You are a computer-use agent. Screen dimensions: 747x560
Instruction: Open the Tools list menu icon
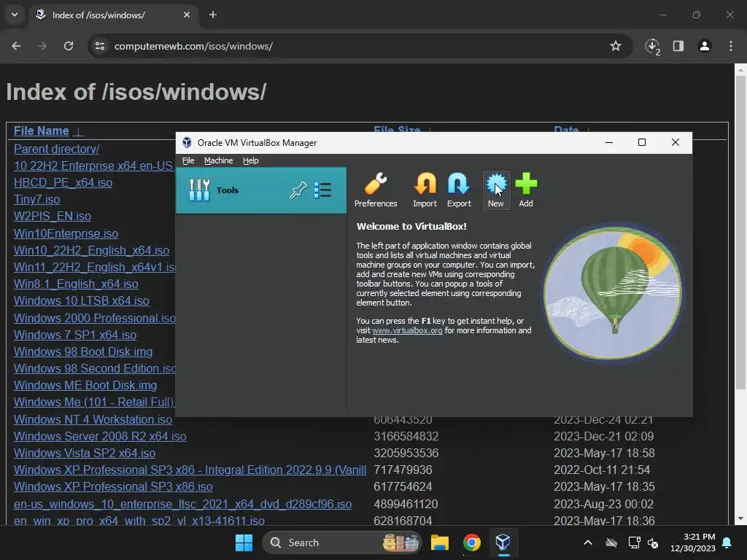tap(322, 190)
